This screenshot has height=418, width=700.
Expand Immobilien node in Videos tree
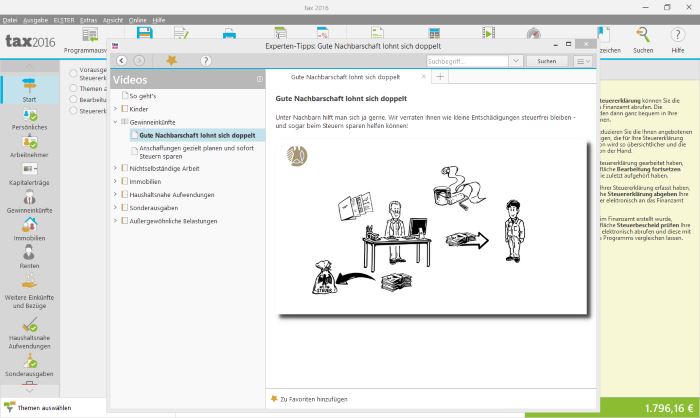click(x=115, y=181)
